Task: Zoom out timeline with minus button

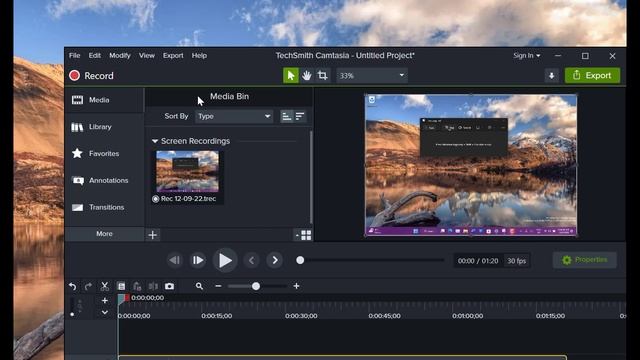Action: pos(218,287)
